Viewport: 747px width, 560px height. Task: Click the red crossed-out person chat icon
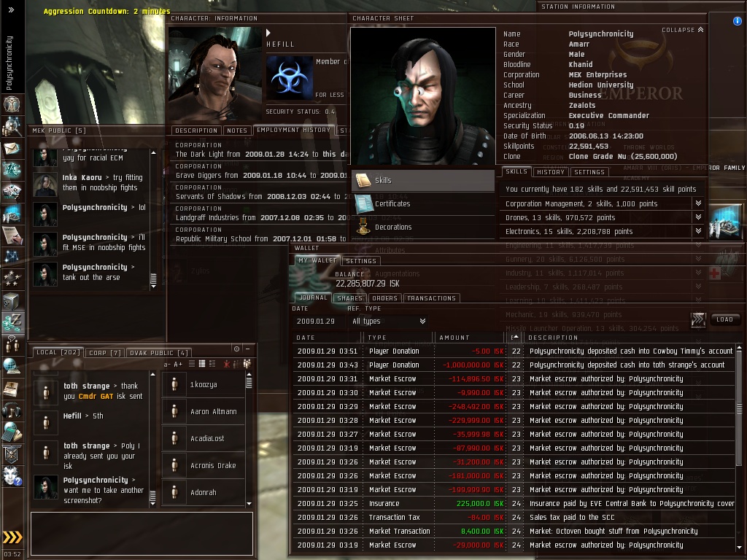(x=227, y=364)
